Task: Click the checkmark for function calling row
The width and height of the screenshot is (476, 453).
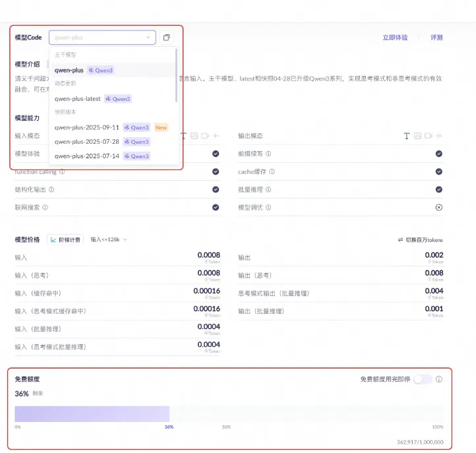Action: pos(216,171)
